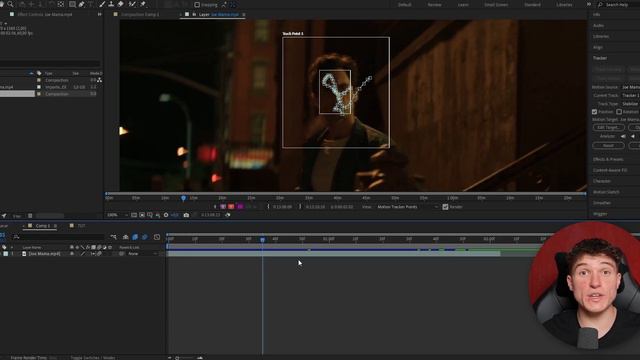The height and width of the screenshot is (360, 640).
Task: Open the Composition Comp 1 viewer tab
Action: pyautogui.click(x=140, y=14)
